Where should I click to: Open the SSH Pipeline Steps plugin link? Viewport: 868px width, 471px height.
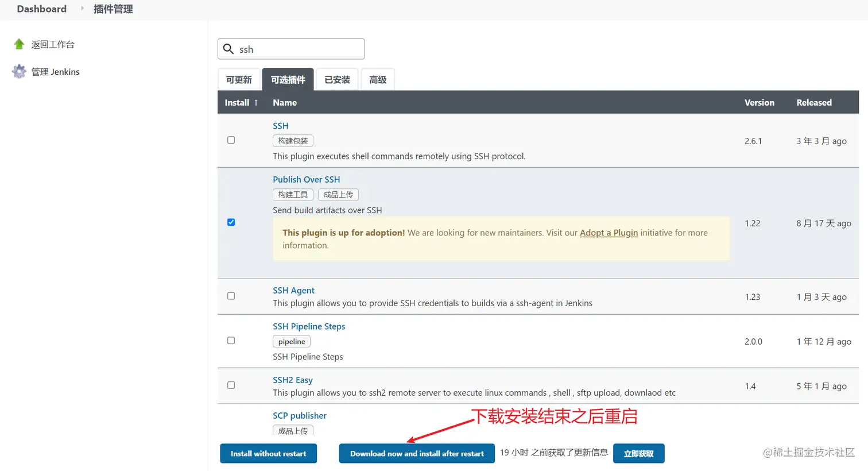pos(309,326)
